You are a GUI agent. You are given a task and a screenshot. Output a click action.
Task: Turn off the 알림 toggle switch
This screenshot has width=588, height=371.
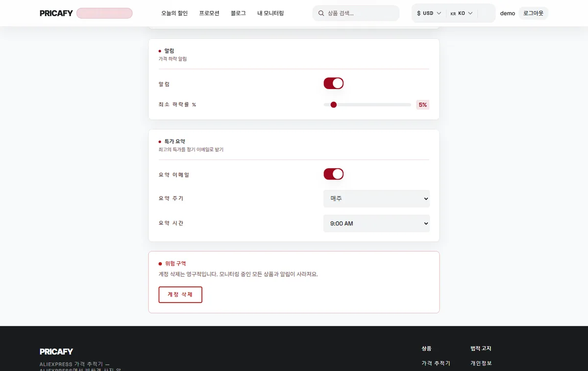click(x=333, y=83)
